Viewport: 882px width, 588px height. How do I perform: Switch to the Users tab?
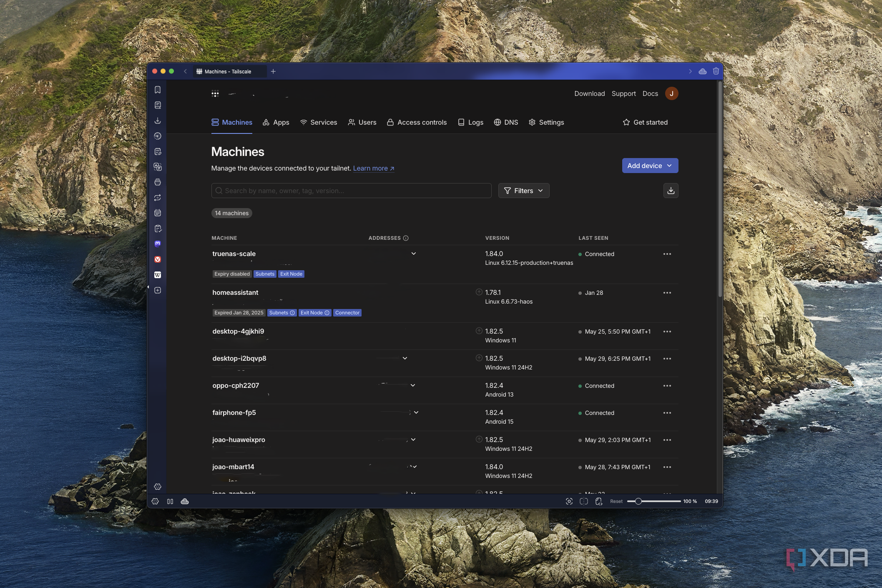(362, 122)
